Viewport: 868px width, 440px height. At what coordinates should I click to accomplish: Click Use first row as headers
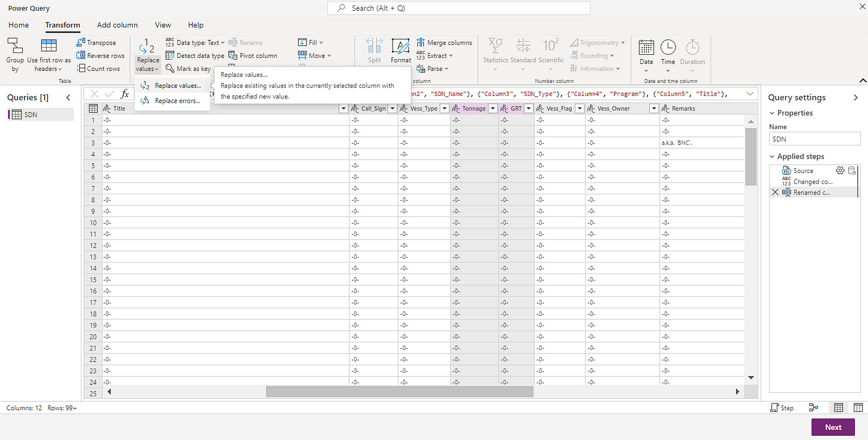pyautogui.click(x=49, y=55)
